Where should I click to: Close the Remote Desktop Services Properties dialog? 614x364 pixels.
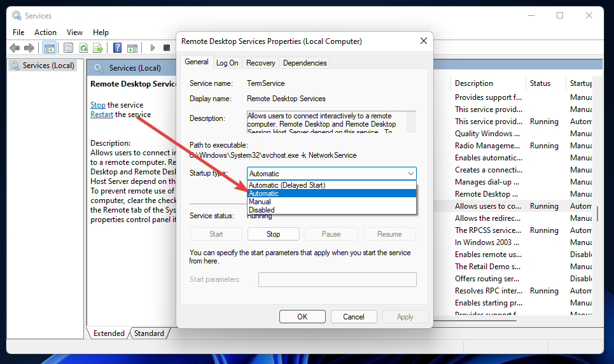pos(423,41)
